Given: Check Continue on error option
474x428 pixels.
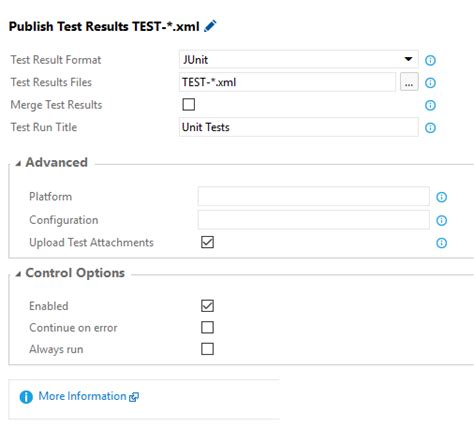Looking at the screenshot, I should [x=207, y=327].
